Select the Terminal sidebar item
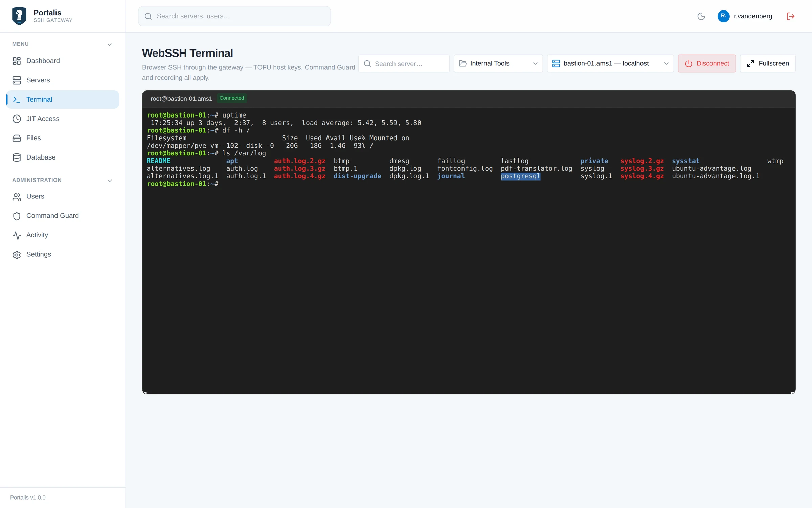 point(63,99)
